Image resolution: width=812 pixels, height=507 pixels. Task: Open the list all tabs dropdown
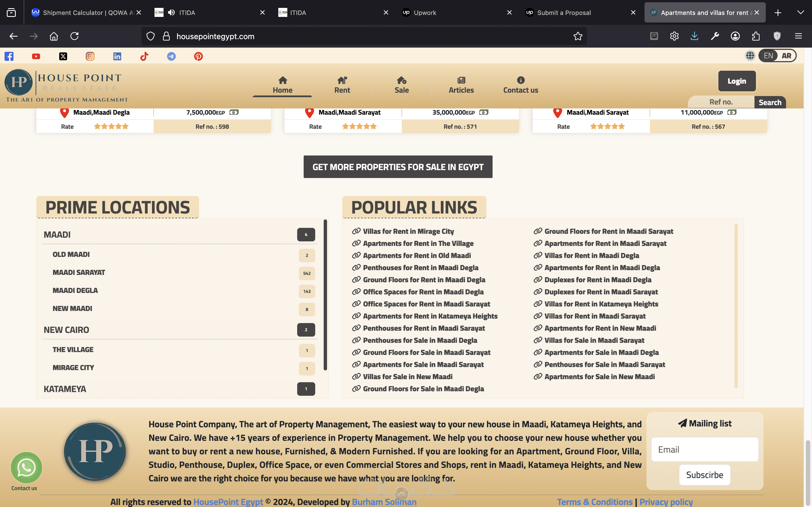tap(800, 12)
